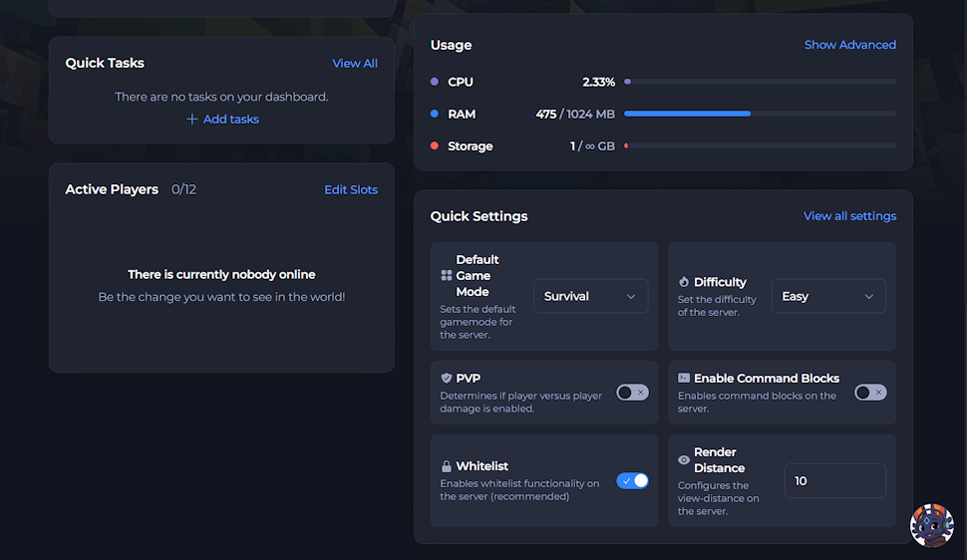Click the blue RAM indicator dot
967x560 pixels.
point(435,114)
